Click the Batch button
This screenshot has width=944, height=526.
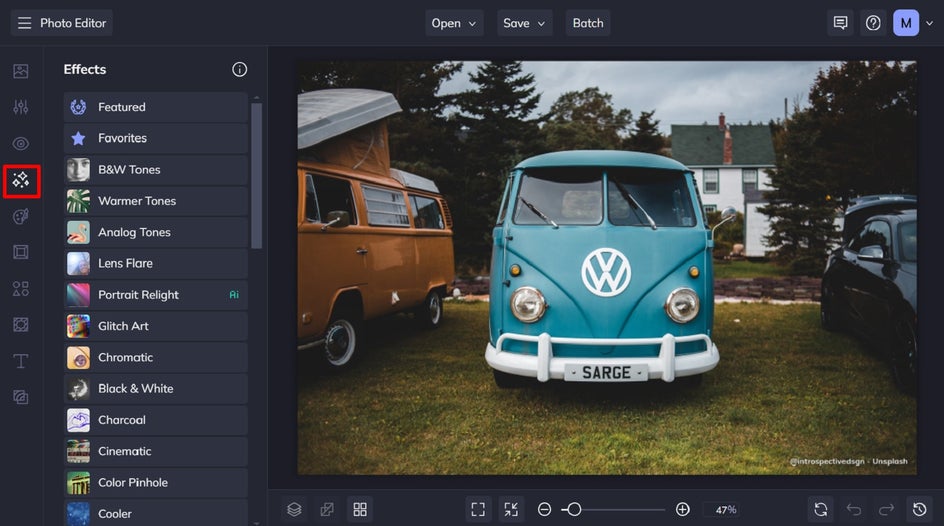[588, 23]
